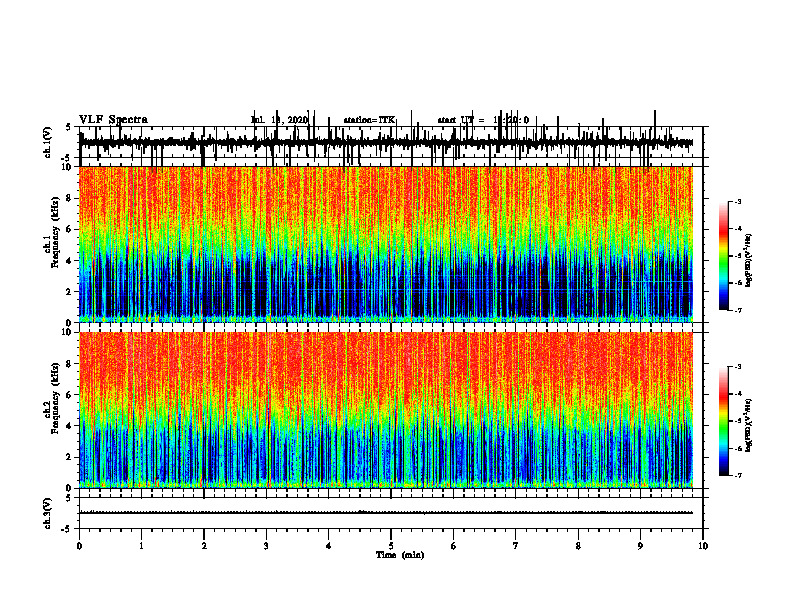Click the 'VLF Spectra' title text

[113, 120]
